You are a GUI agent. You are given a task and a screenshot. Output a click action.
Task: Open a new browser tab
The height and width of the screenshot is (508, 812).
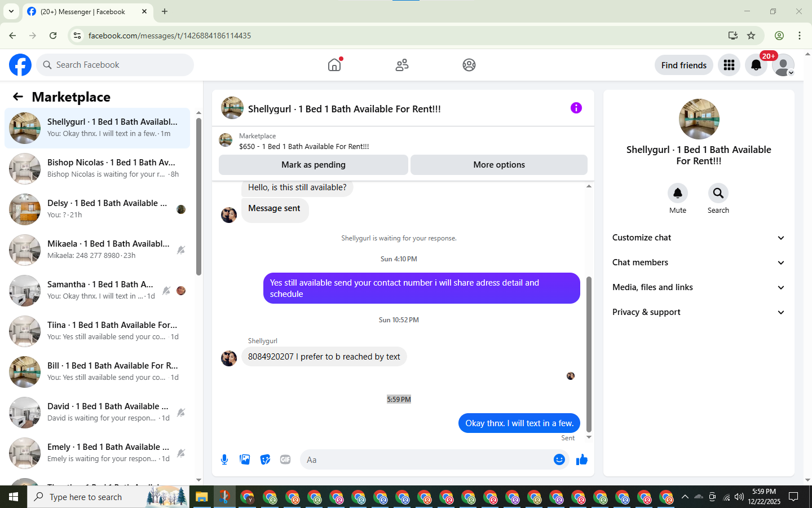165,11
